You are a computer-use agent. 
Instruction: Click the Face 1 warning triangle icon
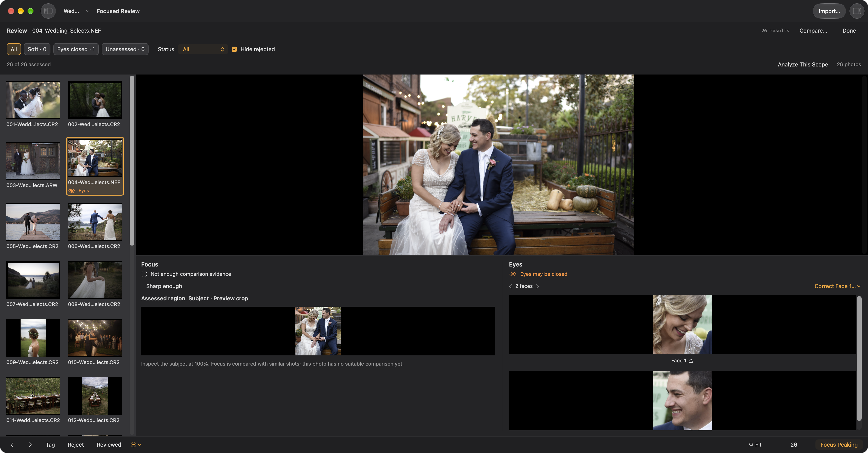pyautogui.click(x=691, y=360)
